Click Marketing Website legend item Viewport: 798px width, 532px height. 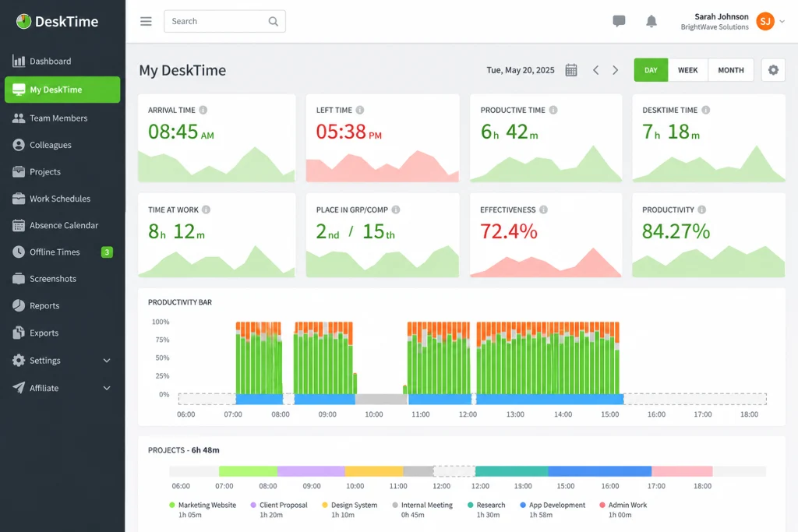coord(203,509)
